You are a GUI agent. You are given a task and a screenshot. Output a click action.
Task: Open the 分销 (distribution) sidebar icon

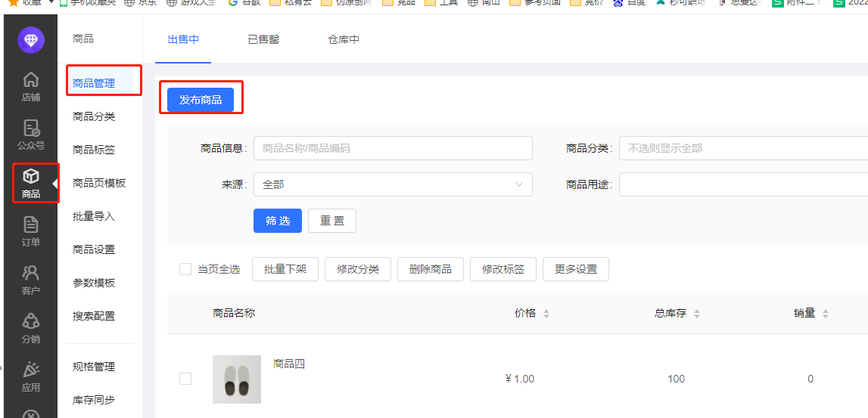30,327
